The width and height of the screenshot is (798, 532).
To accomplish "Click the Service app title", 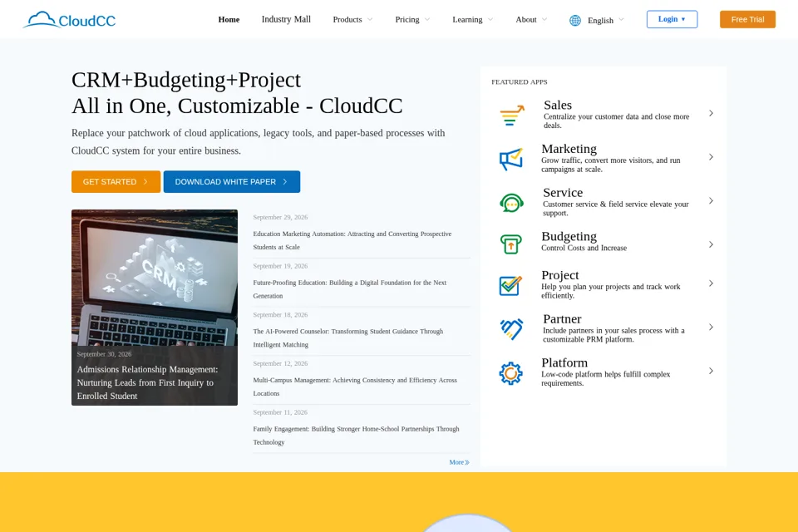I will tap(563, 193).
